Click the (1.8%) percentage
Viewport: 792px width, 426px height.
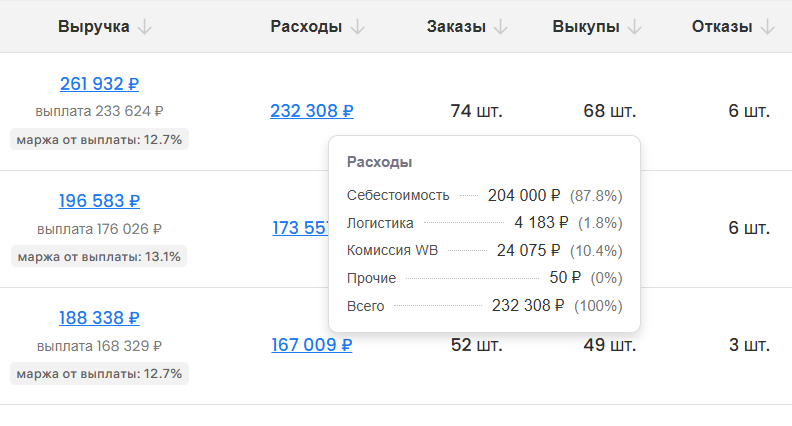click(600, 223)
